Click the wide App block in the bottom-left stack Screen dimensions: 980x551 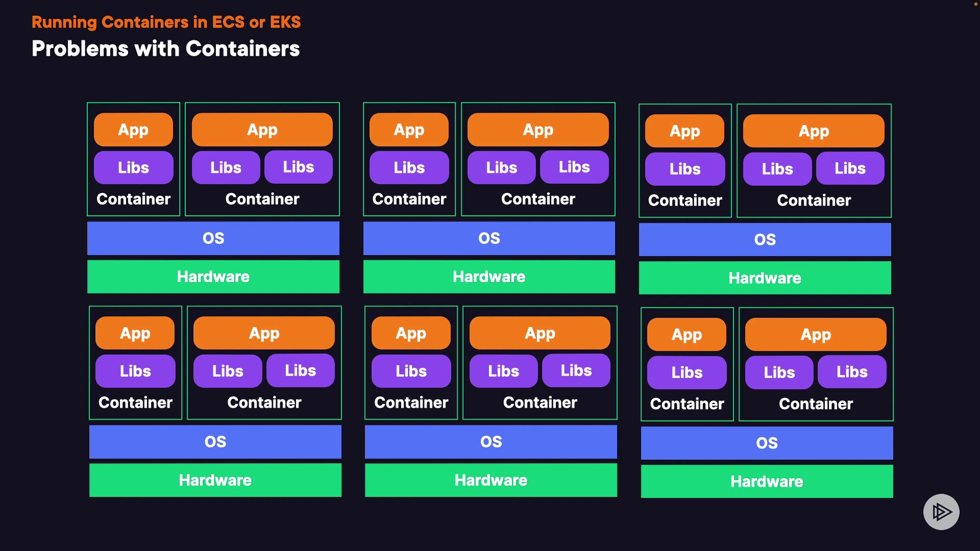(x=264, y=333)
